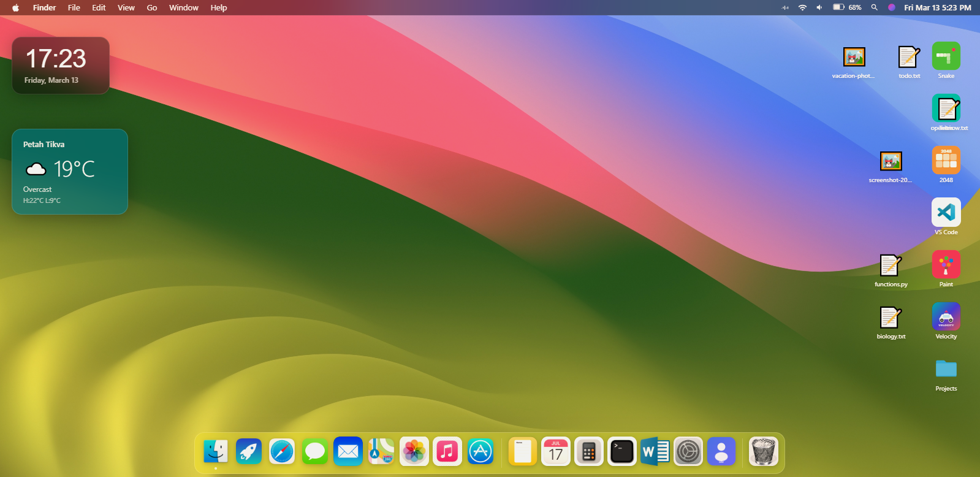Open the Help menu
Screen dimensions: 980x477
pos(219,7)
